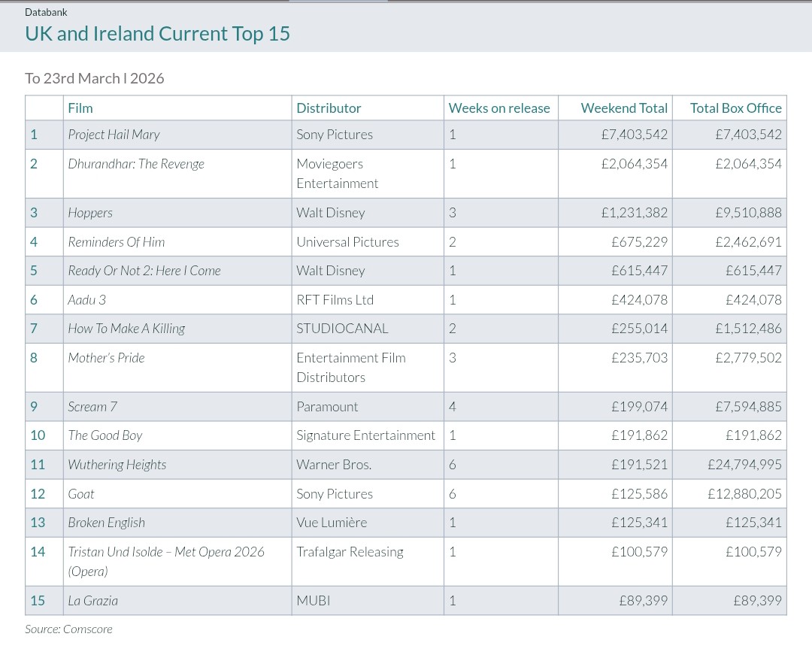This screenshot has height=667, width=812.
Task: Click the film title 'Goat'
Action: pyautogui.click(x=80, y=493)
